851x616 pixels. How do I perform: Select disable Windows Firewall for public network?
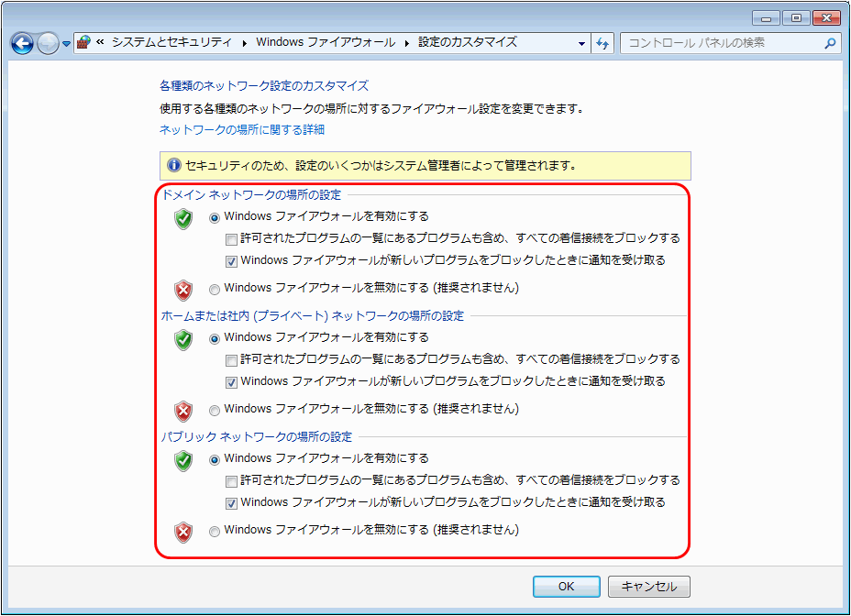214,530
